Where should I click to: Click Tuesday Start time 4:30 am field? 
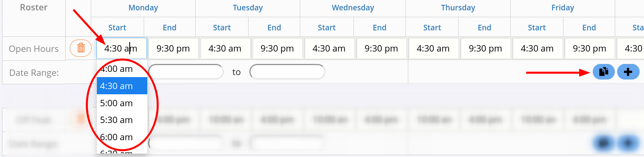[225, 48]
